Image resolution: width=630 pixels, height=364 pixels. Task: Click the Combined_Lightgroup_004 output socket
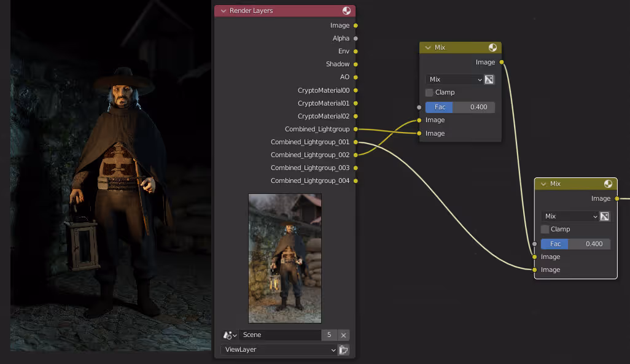[356, 181]
